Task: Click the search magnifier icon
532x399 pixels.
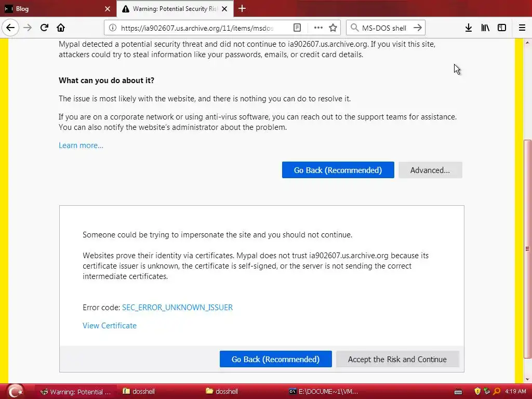Action: pos(354,28)
